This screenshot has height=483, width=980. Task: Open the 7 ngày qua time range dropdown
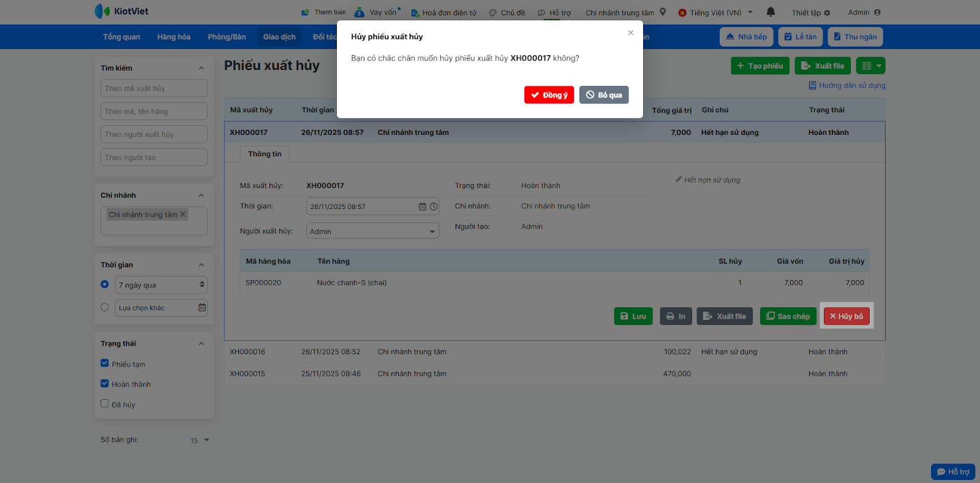coord(161,285)
